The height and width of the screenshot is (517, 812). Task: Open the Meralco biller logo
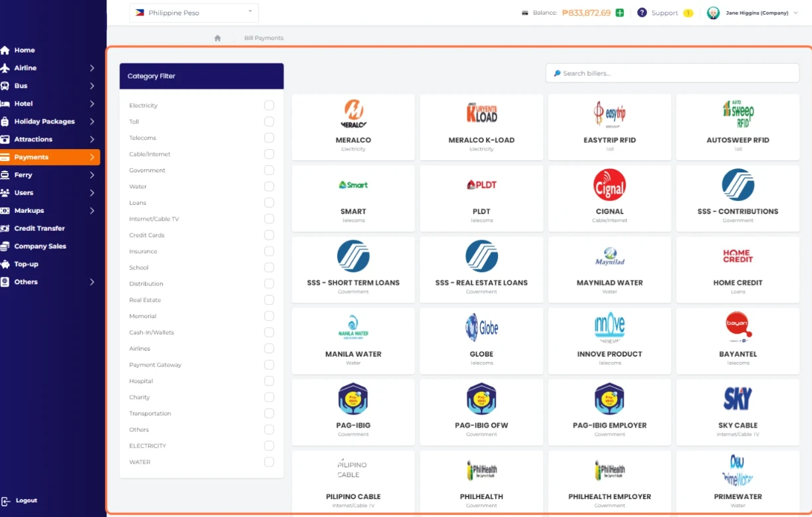pos(353,114)
